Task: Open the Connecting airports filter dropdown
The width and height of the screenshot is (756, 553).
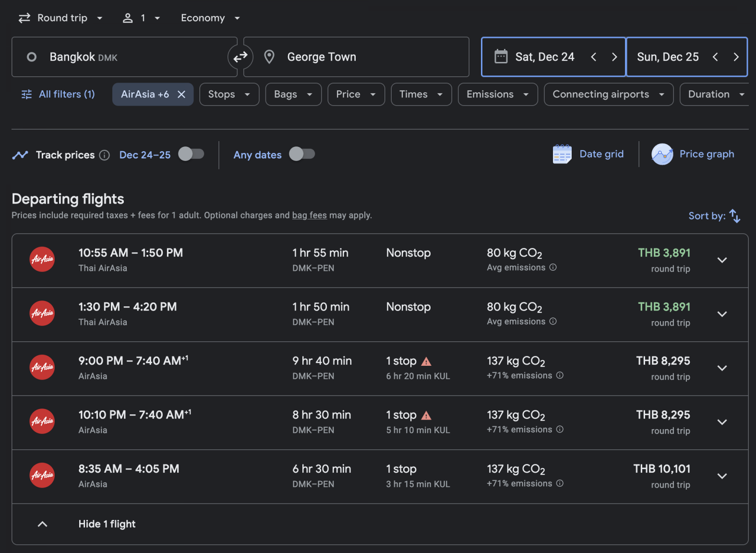Action: point(609,95)
